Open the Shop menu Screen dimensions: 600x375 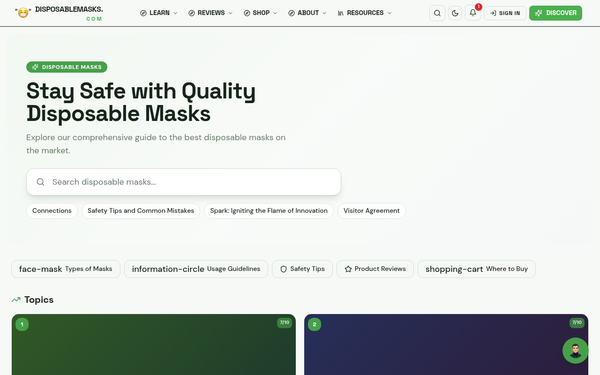pos(261,13)
